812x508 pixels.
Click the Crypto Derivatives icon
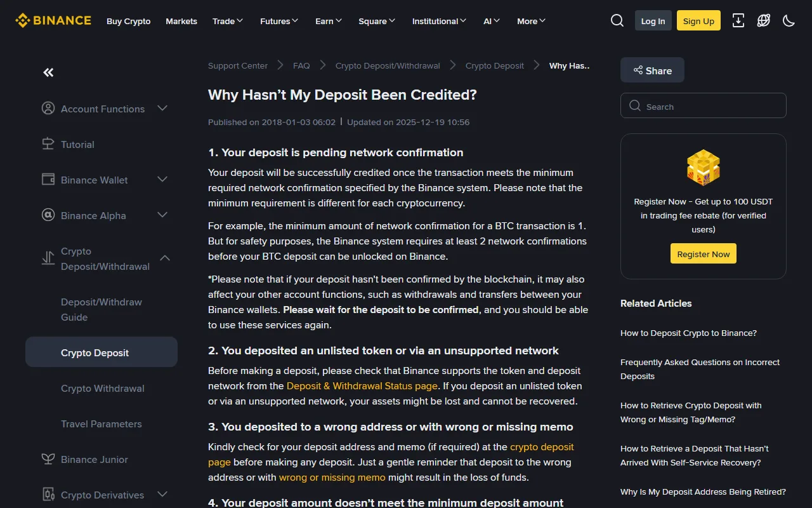pos(48,495)
